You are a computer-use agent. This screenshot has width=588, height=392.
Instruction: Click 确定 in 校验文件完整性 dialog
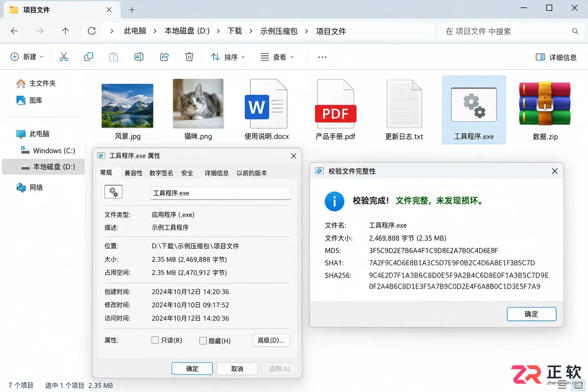point(532,314)
